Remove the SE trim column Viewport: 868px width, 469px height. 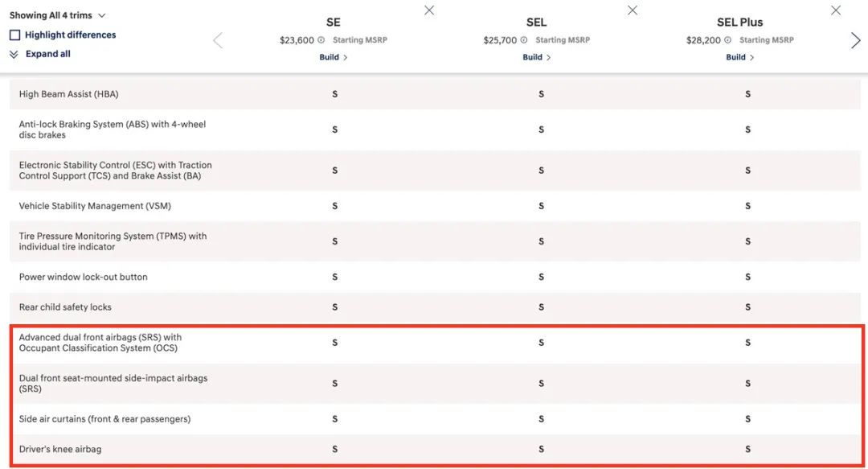coord(429,10)
